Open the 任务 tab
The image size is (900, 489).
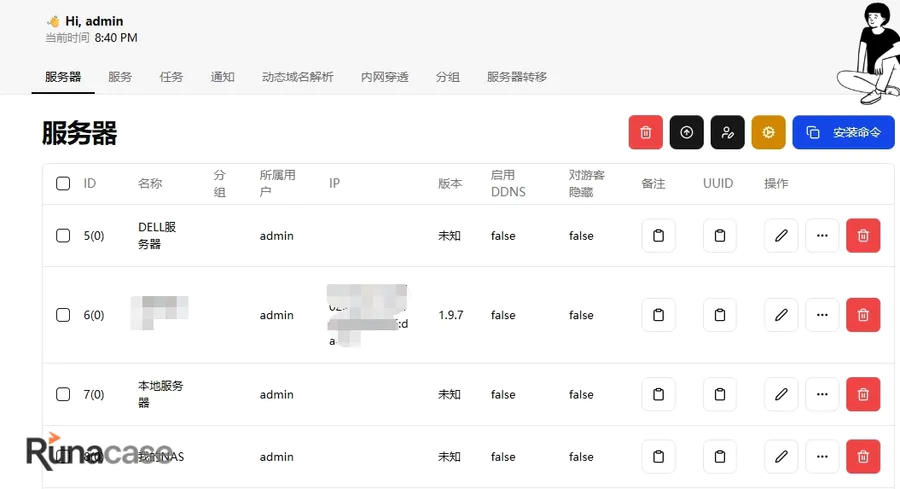click(171, 77)
